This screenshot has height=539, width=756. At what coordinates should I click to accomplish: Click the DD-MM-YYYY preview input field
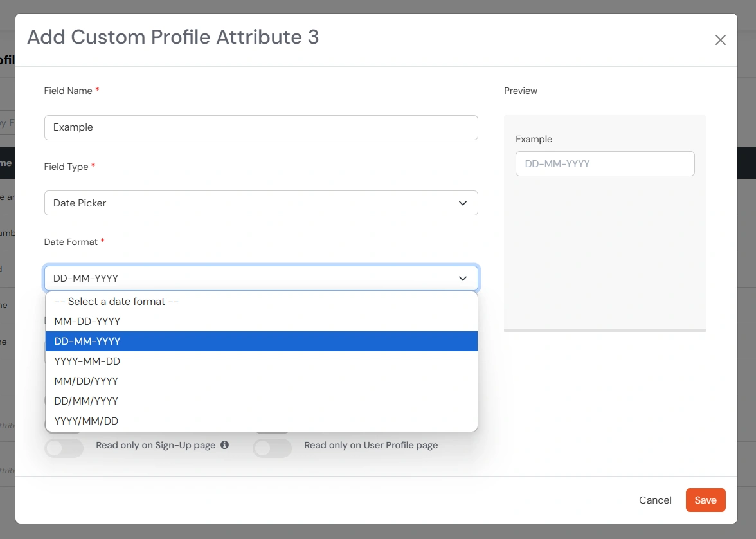click(x=604, y=163)
